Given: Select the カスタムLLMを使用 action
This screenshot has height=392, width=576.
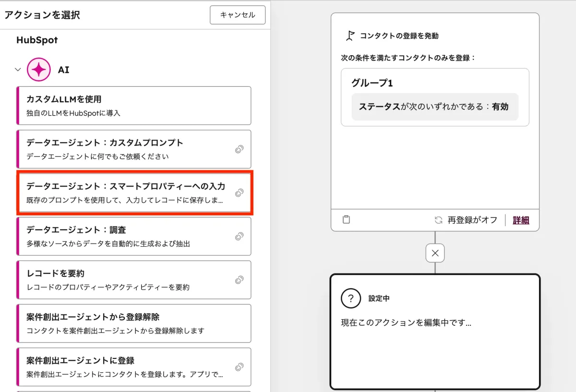Looking at the screenshot, I should pos(134,105).
